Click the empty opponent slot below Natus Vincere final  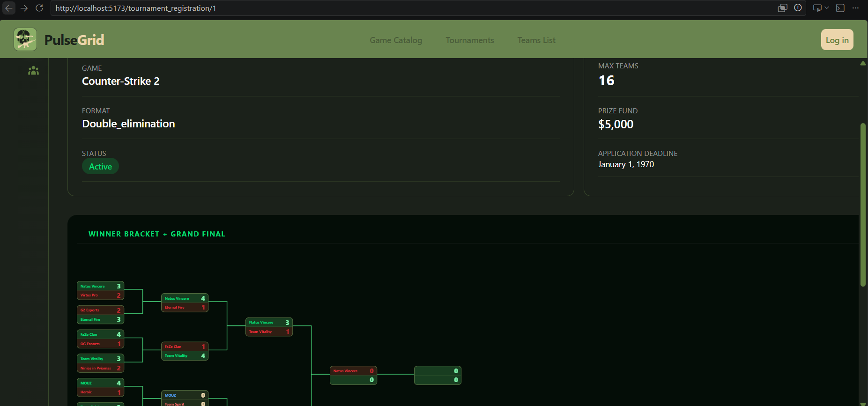pyautogui.click(x=353, y=380)
